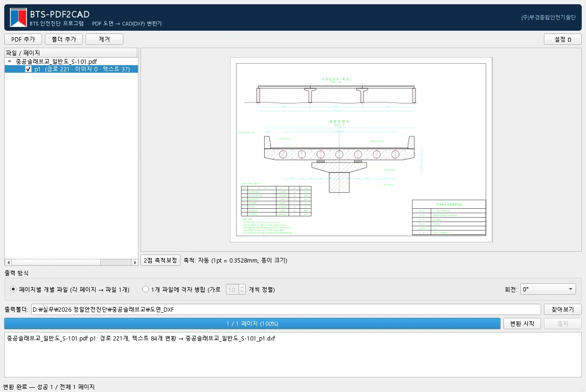586x392 pixels.
Task: Collapse the 중공슬래브교_일반도_S-101.pdf tree node arrow
Action: [9, 61]
